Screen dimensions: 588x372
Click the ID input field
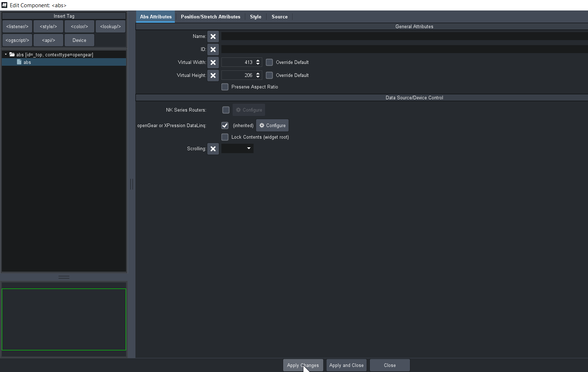(x=405, y=49)
